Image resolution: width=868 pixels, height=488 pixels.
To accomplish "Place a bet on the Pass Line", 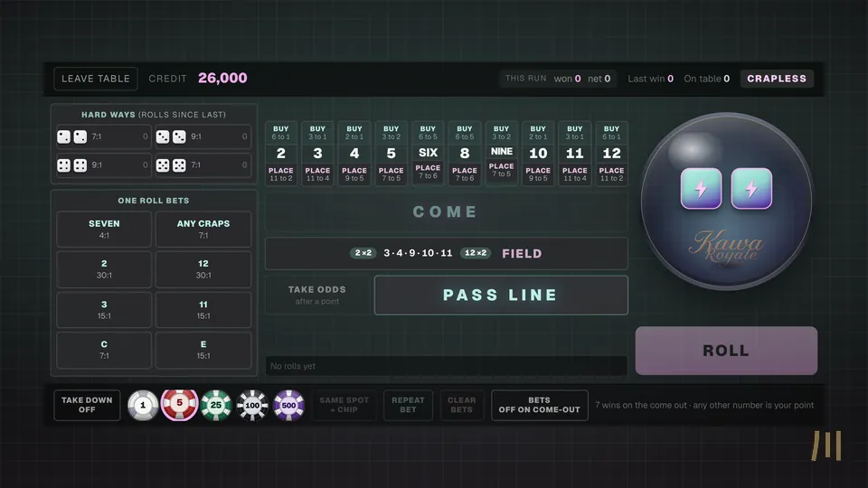I will coord(501,296).
